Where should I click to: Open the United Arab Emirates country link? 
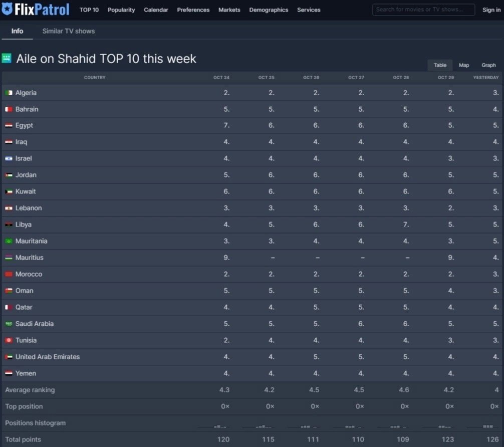click(48, 357)
